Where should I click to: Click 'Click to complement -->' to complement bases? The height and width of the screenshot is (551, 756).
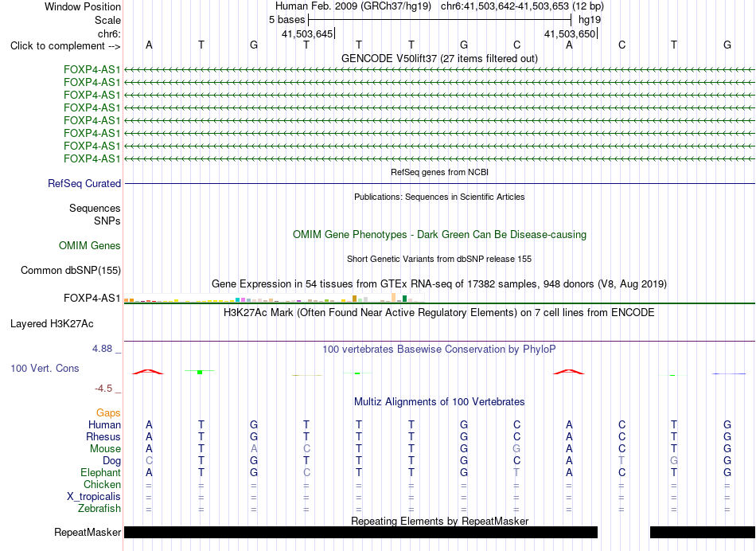point(65,46)
